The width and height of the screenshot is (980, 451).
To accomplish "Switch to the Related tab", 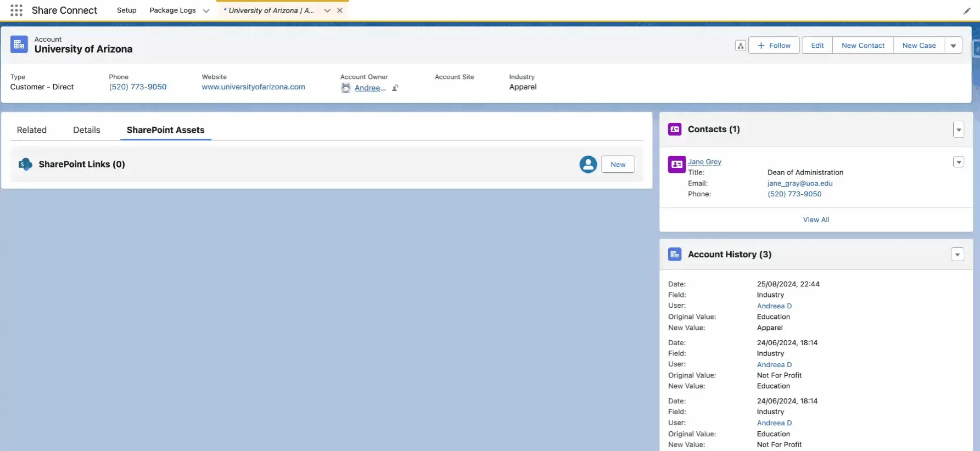I will (x=32, y=130).
